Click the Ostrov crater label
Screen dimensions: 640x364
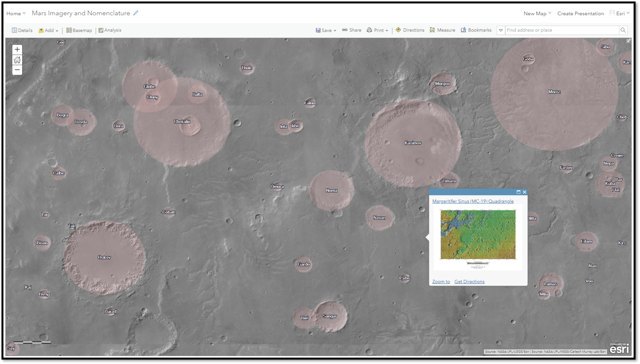click(104, 257)
